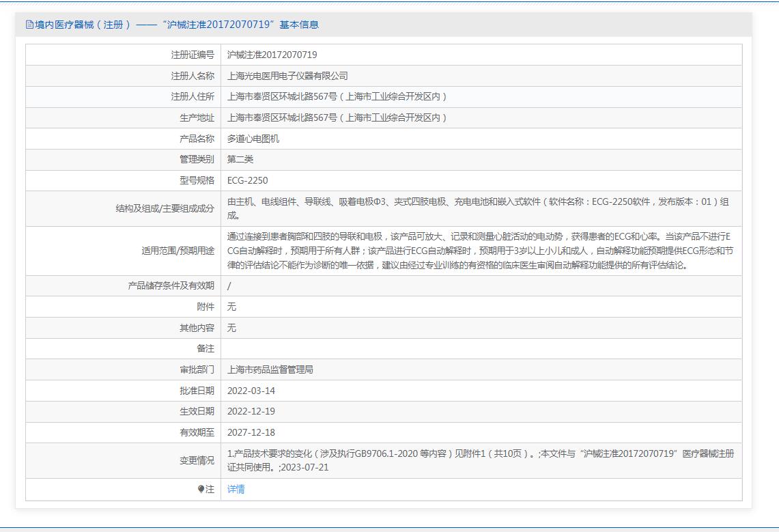Click the 注册人住所 label
This screenshot has width=779, height=532.
[x=193, y=97]
